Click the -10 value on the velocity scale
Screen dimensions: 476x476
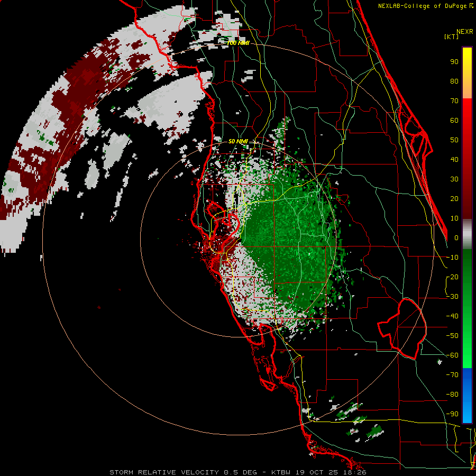pyautogui.click(x=452, y=258)
